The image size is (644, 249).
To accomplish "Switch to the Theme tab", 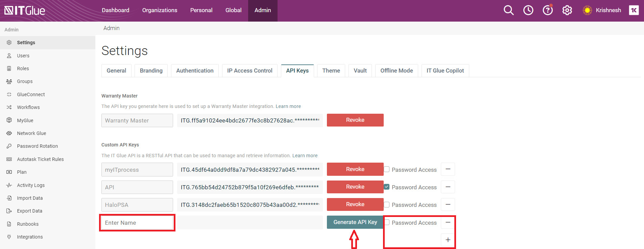I will click(331, 71).
